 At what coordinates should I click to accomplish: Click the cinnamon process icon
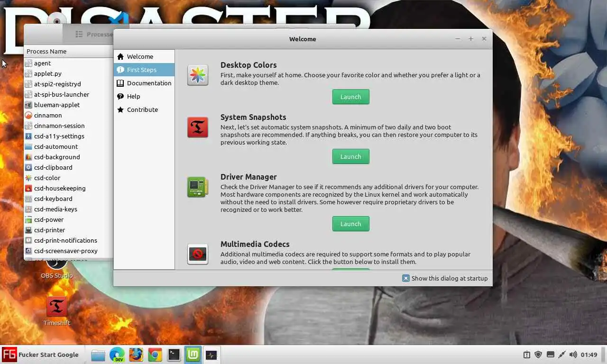click(28, 115)
